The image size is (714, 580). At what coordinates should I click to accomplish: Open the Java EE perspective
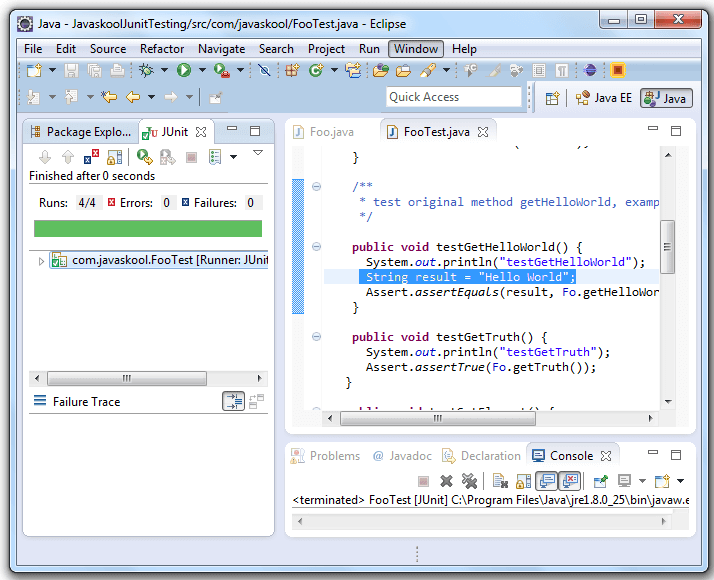click(605, 98)
